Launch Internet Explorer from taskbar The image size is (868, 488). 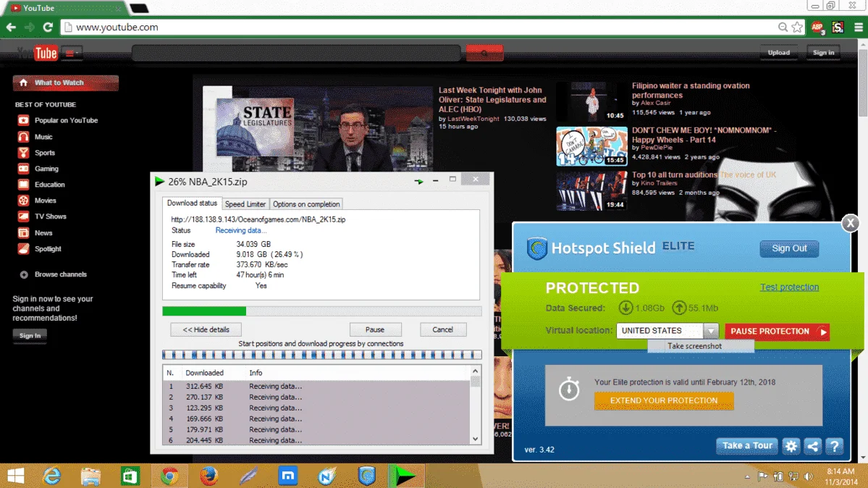(52, 476)
